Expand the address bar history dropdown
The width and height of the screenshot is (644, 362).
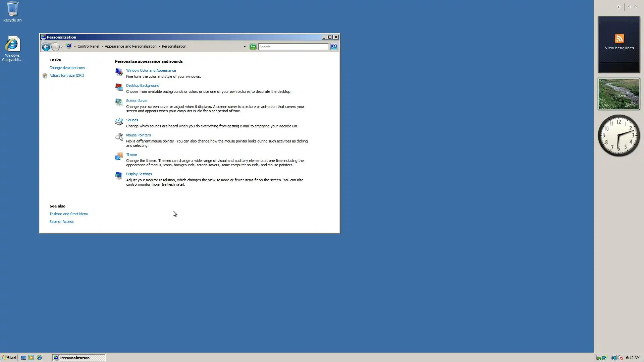point(245,47)
